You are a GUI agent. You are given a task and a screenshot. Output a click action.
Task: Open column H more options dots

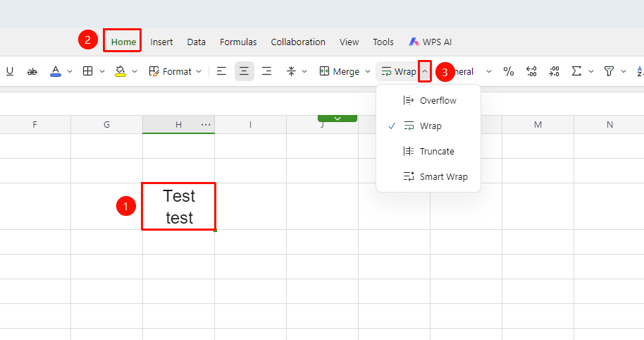[x=206, y=125]
